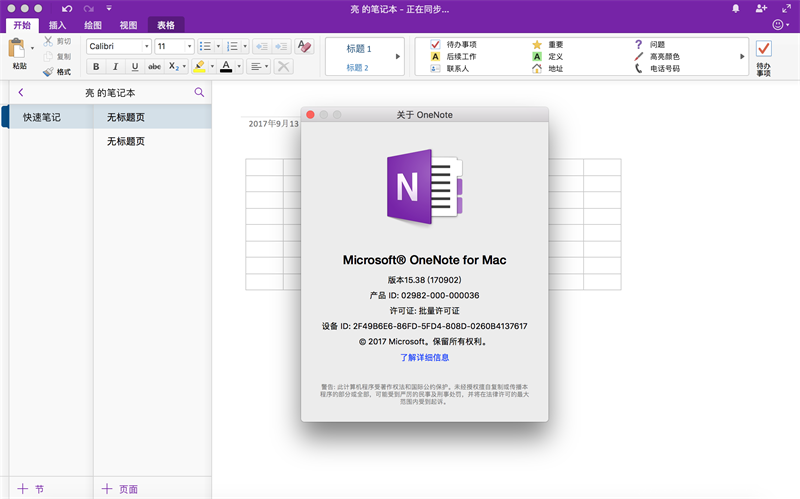Image resolution: width=800 pixels, height=499 pixels.
Task: Decrease indent of paragraph
Action: tap(262, 46)
